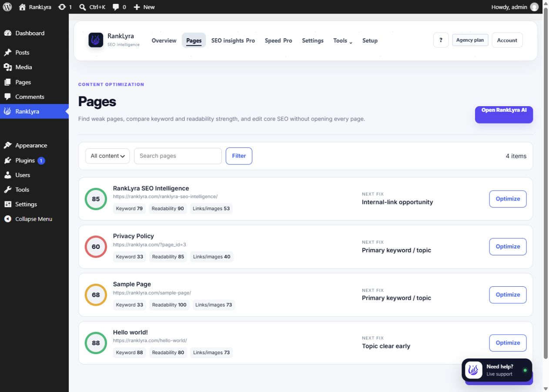Click the 85 score ring for RankLyra SEO Intelligence
Image resolution: width=549 pixels, height=392 pixels.
point(96,199)
